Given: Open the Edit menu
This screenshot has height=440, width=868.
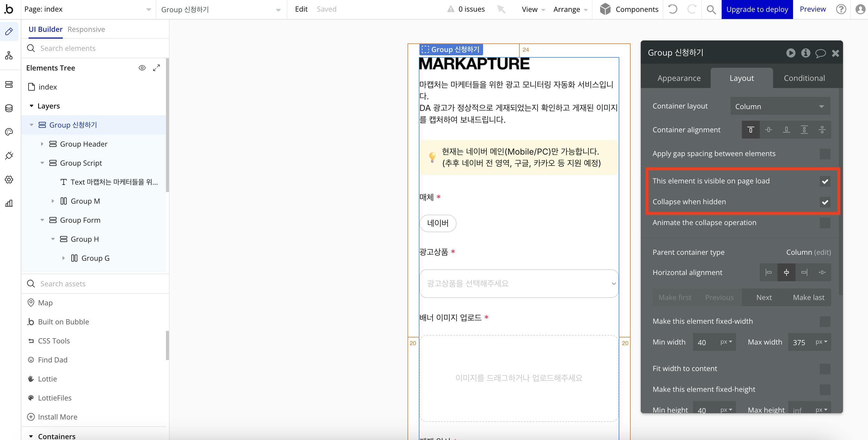Looking at the screenshot, I should click(x=301, y=9).
